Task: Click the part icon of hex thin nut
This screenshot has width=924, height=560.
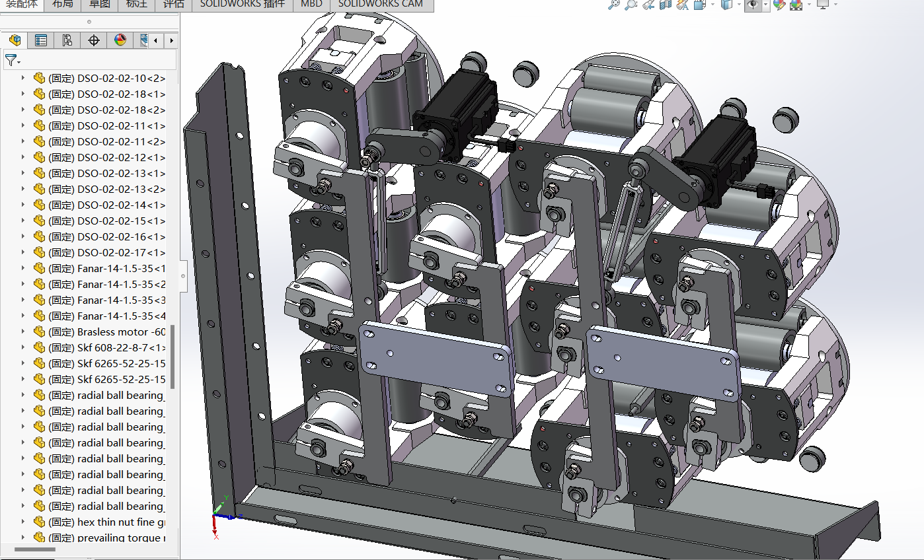Action: [39, 522]
